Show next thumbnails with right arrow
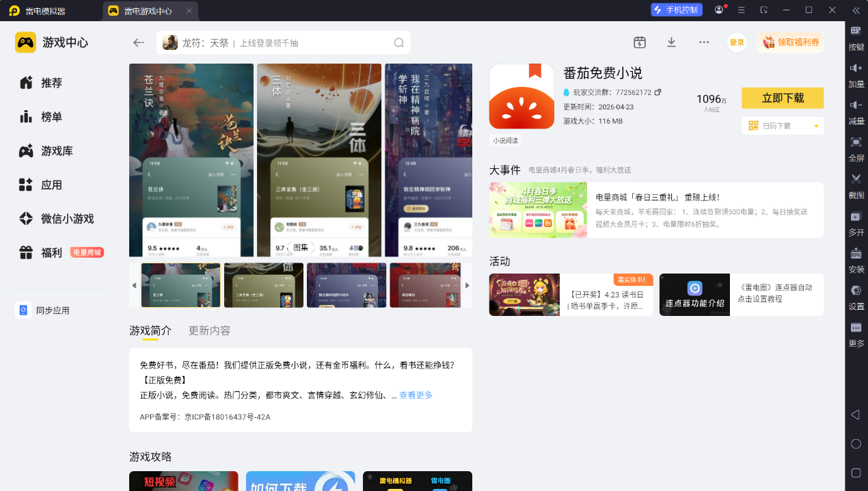The width and height of the screenshot is (868, 491). (x=467, y=286)
